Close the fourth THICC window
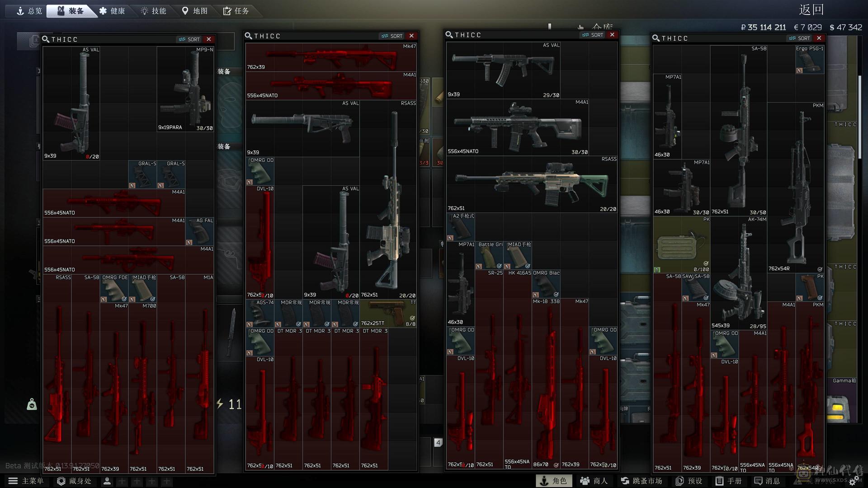 pos(819,38)
